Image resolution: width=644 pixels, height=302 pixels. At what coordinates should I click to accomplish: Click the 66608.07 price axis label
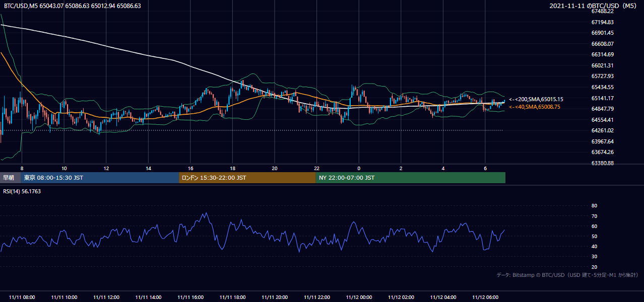[602, 44]
